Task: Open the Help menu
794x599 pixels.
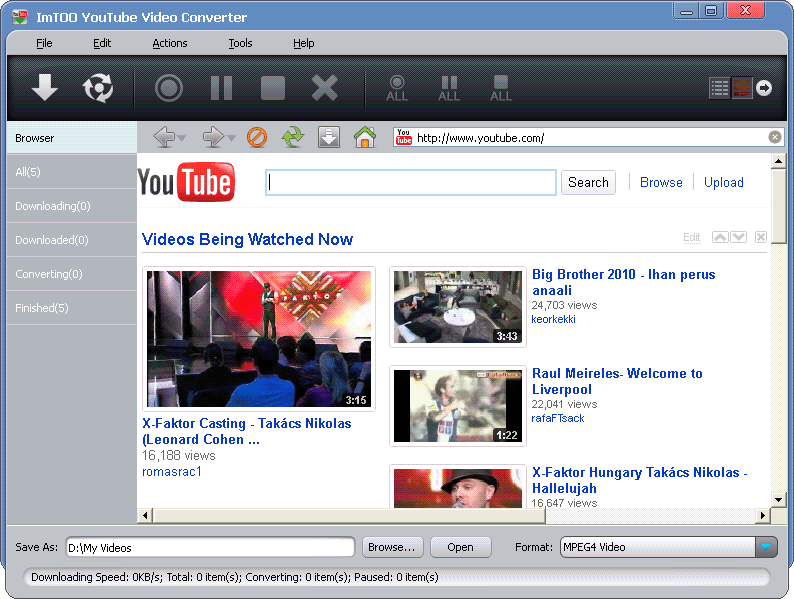Action: (303, 43)
